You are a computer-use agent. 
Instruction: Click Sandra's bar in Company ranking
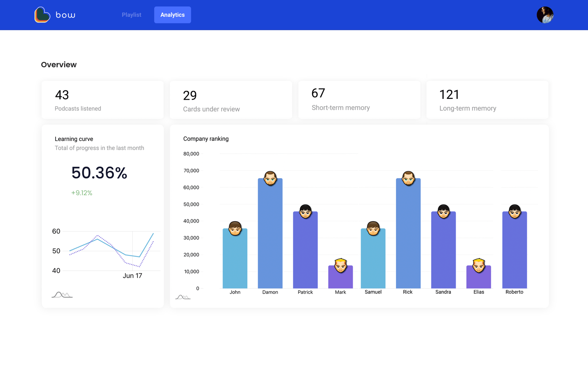443,250
